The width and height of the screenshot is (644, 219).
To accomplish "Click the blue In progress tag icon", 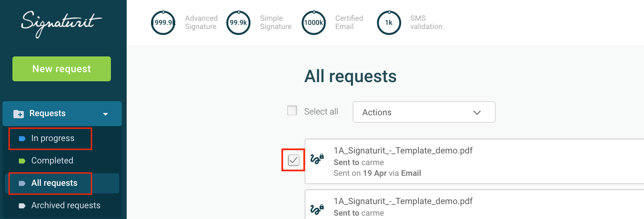I will pos(22,139).
